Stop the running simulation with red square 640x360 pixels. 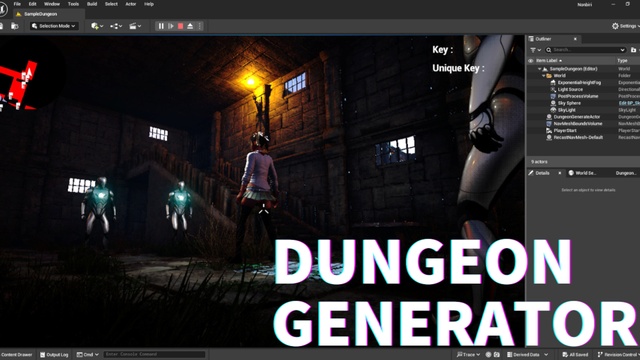pos(180,26)
